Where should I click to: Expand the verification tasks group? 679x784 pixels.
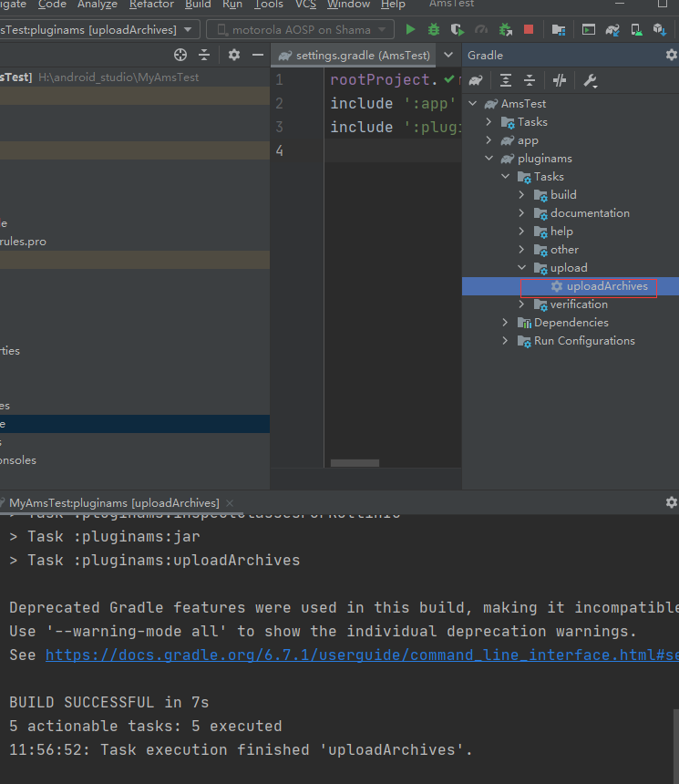(x=521, y=304)
